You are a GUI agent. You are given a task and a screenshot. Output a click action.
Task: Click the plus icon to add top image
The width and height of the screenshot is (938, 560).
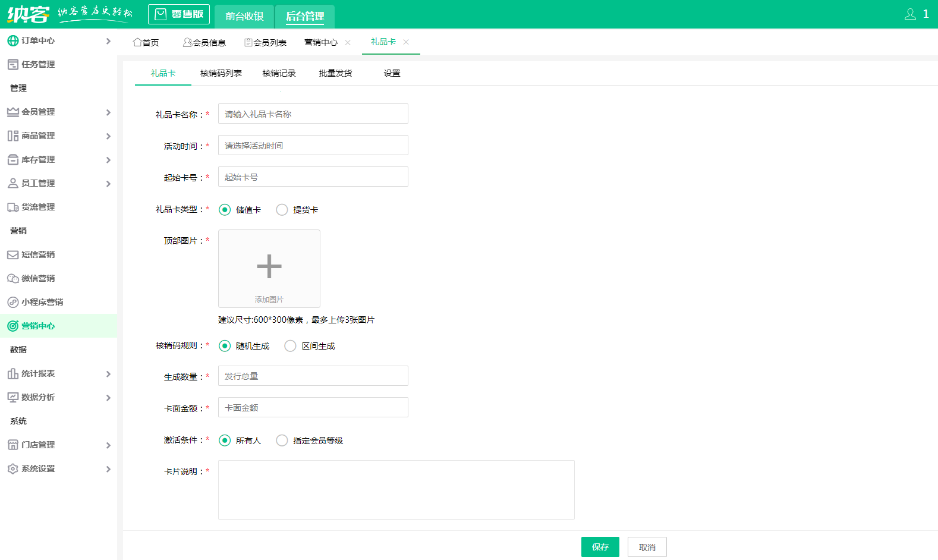[x=269, y=266]
